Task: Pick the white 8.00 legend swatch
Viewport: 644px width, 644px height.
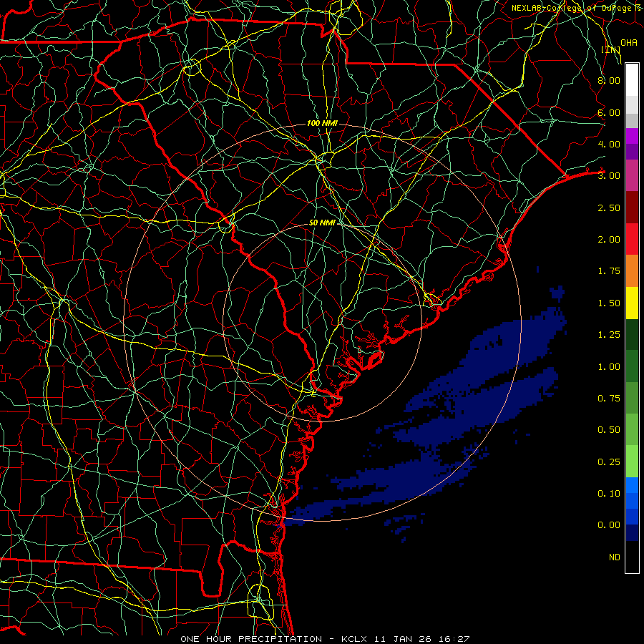Action: click(x=632, y=79)
